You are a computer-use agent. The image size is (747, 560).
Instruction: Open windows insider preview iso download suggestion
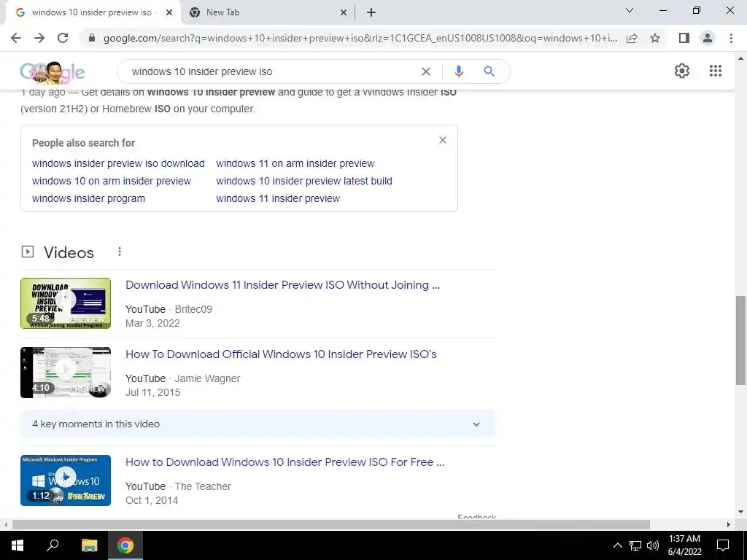[x=118, y=163]
